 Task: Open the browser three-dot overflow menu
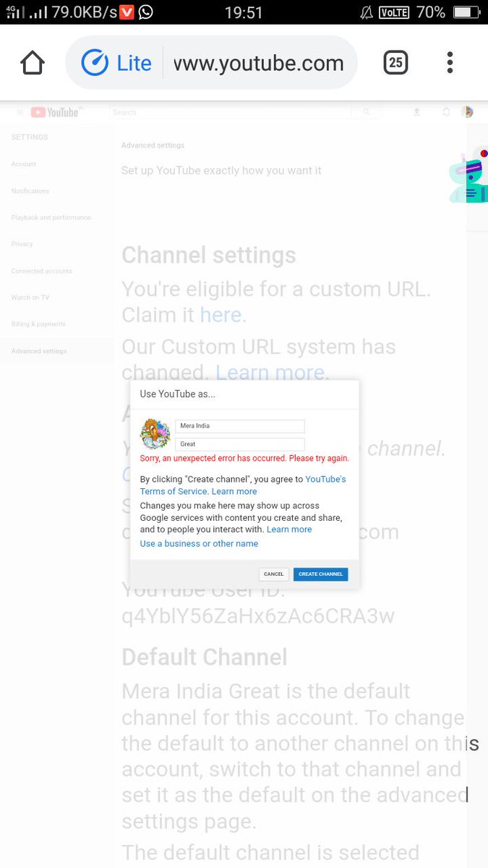pyautogui.click(x=450, y=63)
